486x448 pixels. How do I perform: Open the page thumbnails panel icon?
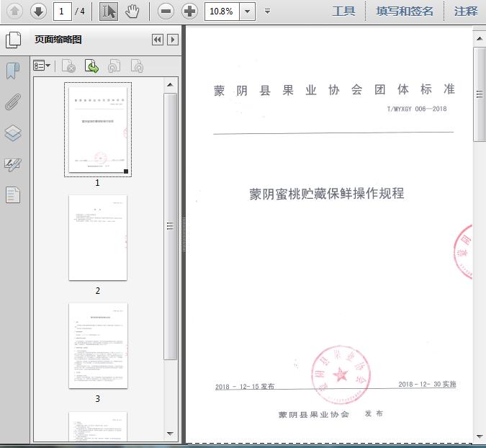(x=13, y=40)
